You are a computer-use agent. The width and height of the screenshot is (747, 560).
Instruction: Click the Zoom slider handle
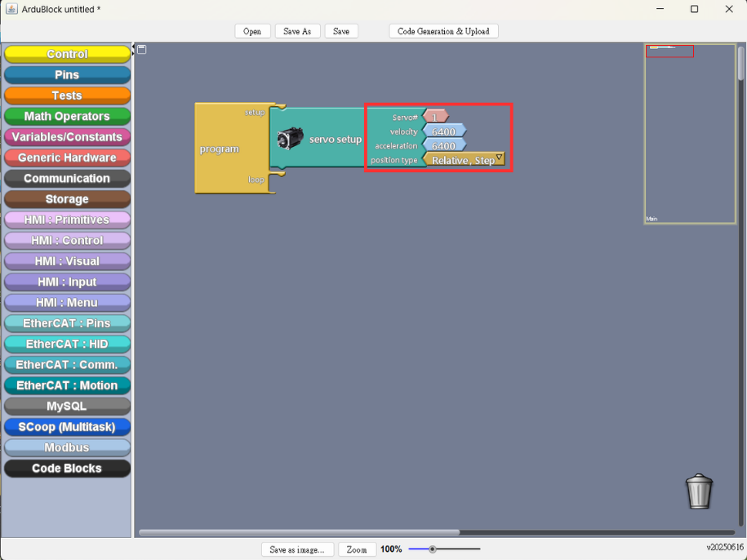(432, 549)
